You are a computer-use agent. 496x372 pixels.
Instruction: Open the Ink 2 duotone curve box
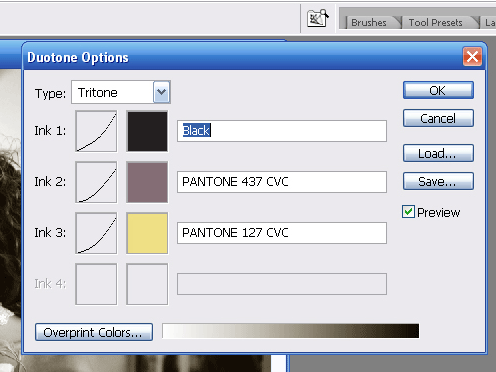point(96,182)
